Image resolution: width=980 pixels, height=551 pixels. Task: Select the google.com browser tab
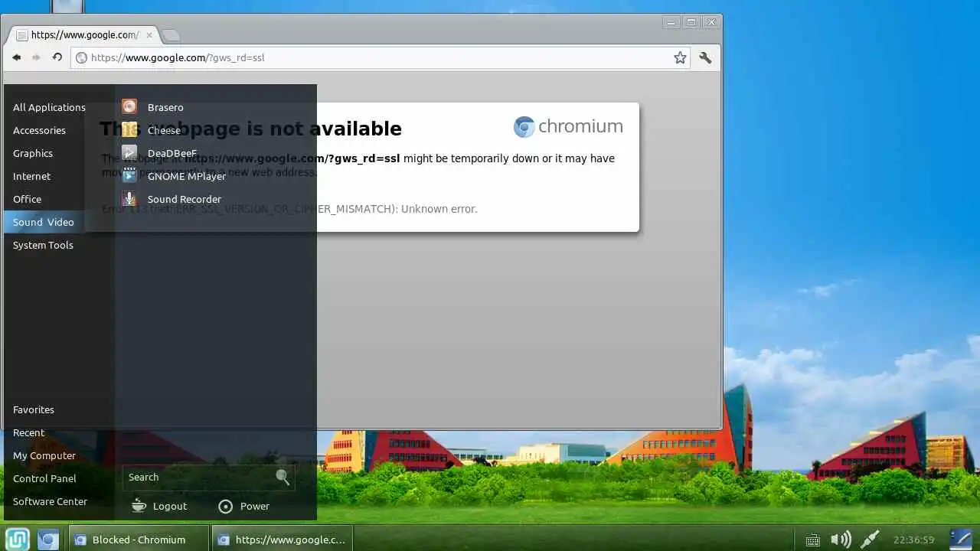tap(84, 35)
